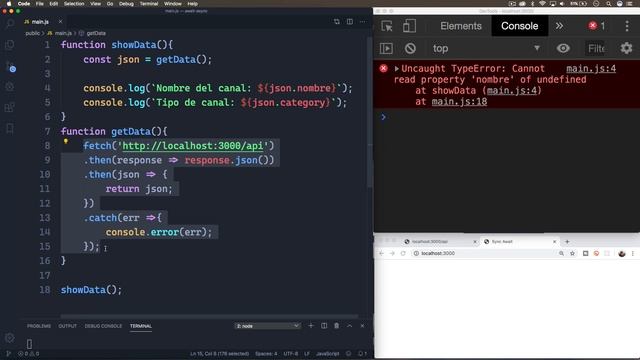Open the Terminal menu in menu bar
The image size is (640, 360).
(x=149, y=4)
